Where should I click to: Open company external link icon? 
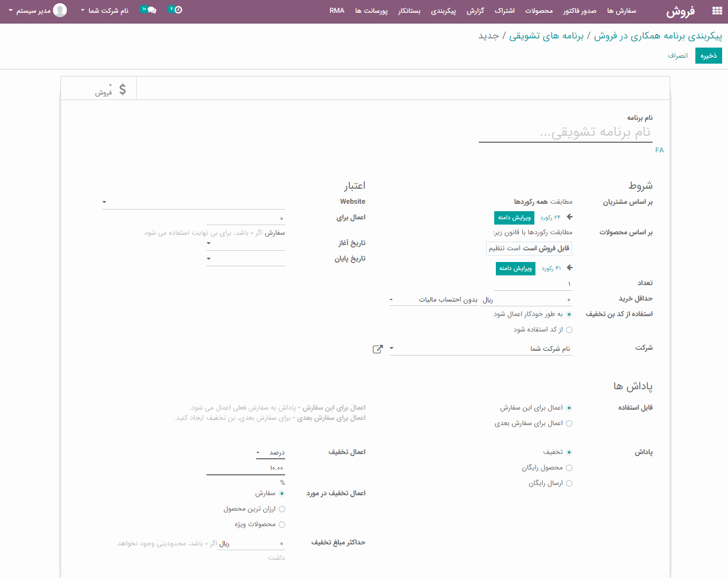(x=378, y=349)
